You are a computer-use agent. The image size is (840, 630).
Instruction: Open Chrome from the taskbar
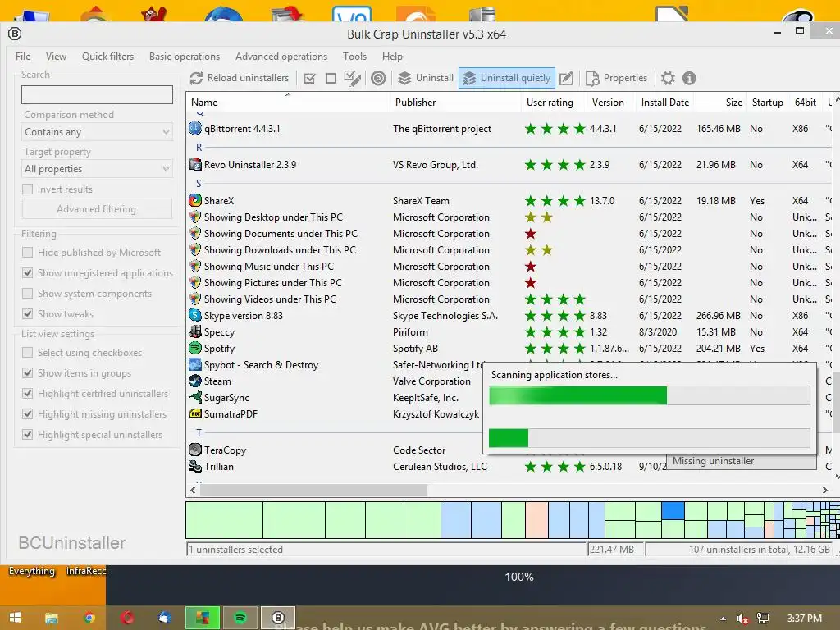[89, 618]
